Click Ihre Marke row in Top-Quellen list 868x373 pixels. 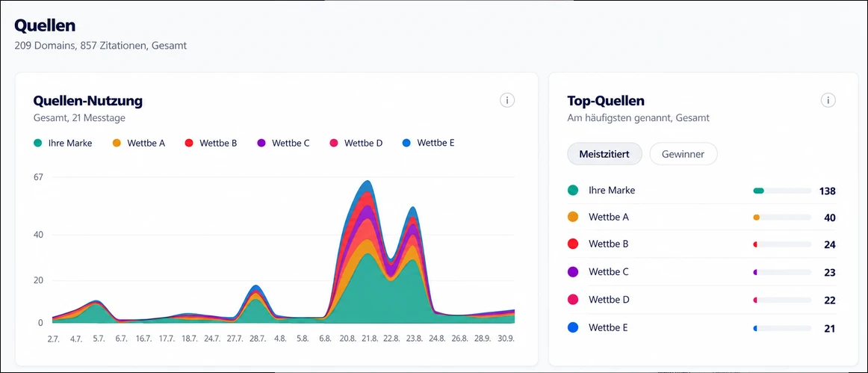pos(701,191)
